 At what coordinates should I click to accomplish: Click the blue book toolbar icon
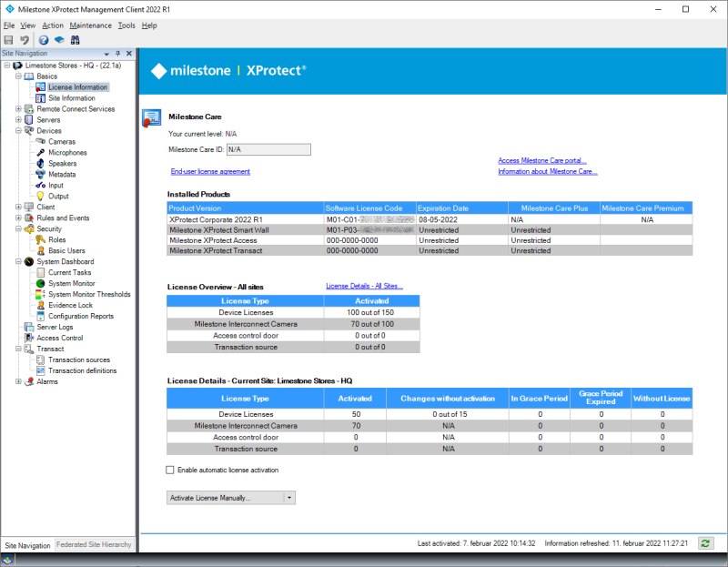59,40
